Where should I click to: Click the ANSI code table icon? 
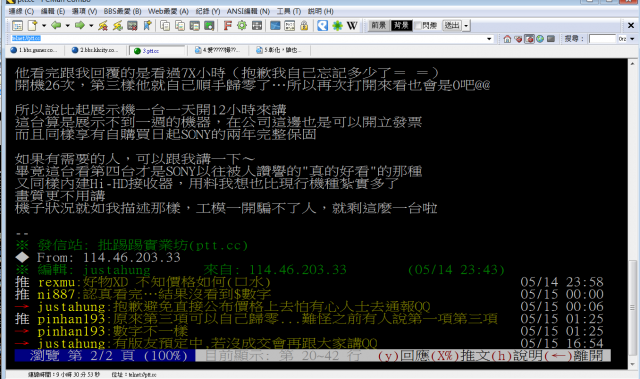tap(289, 26)
